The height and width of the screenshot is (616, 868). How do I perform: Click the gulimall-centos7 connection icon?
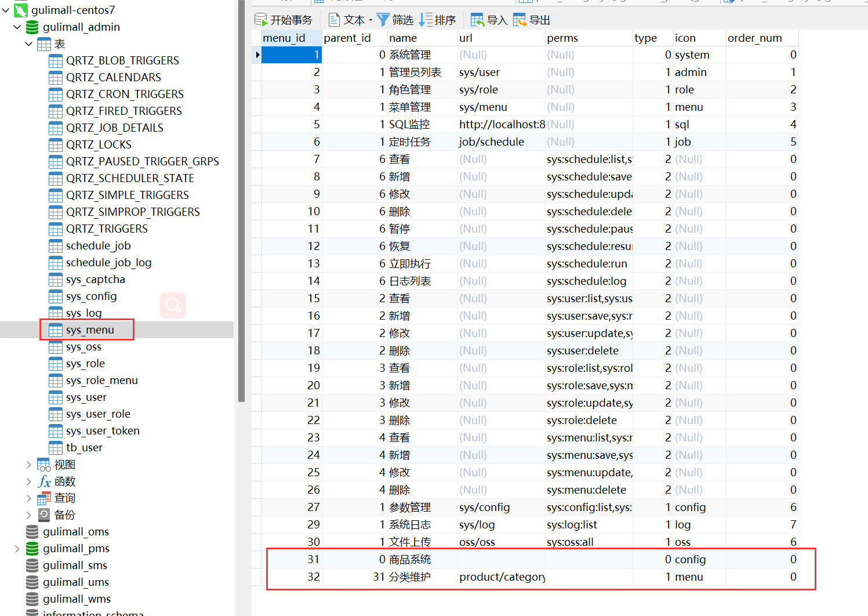click(x=21, y=10)
